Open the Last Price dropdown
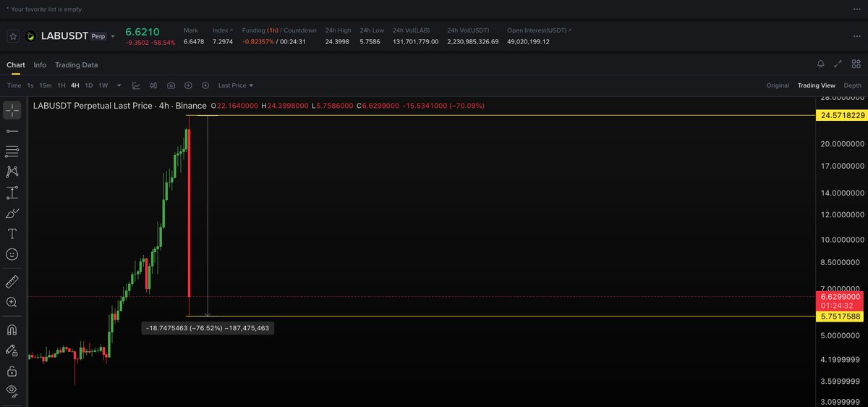This screenshot has width=868, height=407. click(236, 85)
